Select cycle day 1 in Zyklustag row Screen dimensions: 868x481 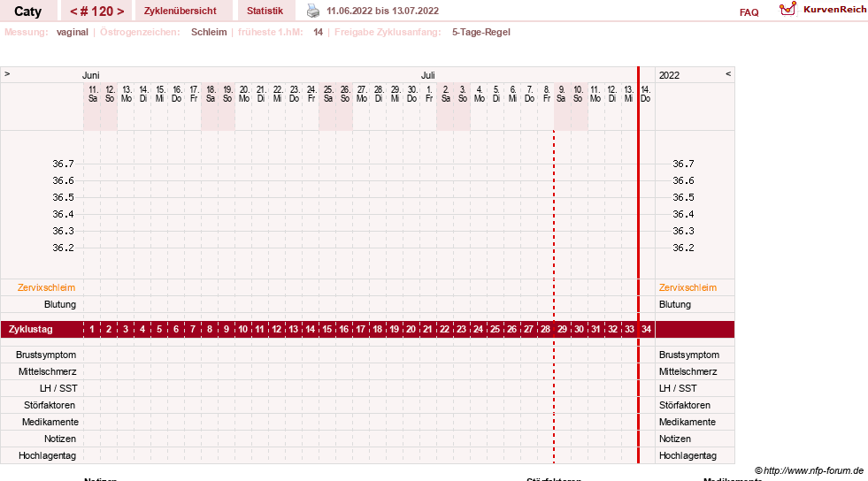92,329
